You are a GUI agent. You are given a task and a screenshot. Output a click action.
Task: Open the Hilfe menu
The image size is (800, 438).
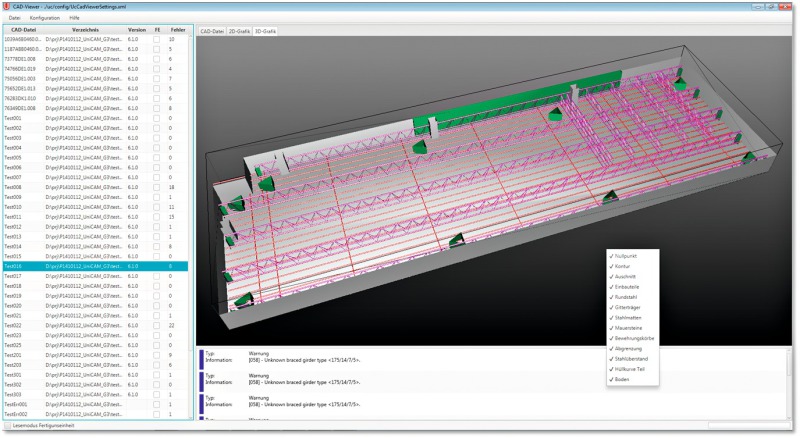[74, 18]
